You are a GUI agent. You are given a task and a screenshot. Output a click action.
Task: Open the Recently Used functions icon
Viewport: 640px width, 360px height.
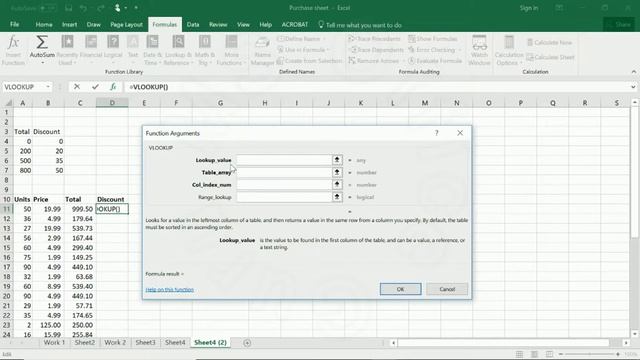click(x=67, y=42)
